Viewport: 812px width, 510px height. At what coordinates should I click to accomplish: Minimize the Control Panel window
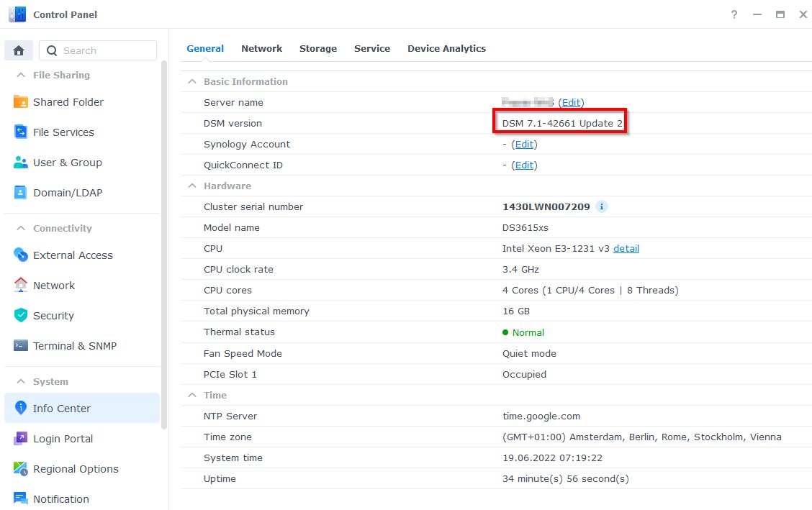pyautogui.click(x=757, y=14)
